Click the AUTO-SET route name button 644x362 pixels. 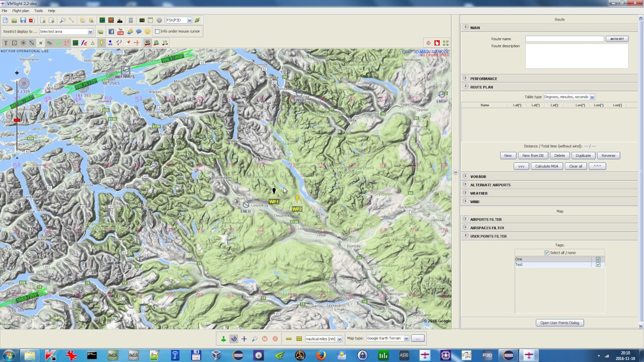coord(617,39)
